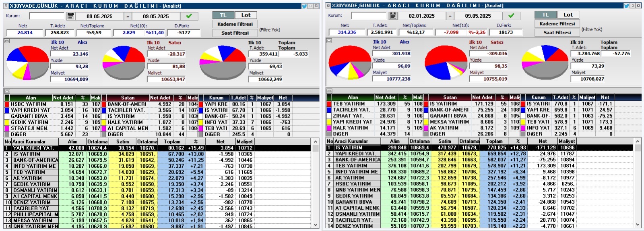
Task: Click the Toplam pie chart showing T.Adet 359.411
Action: 223,63
